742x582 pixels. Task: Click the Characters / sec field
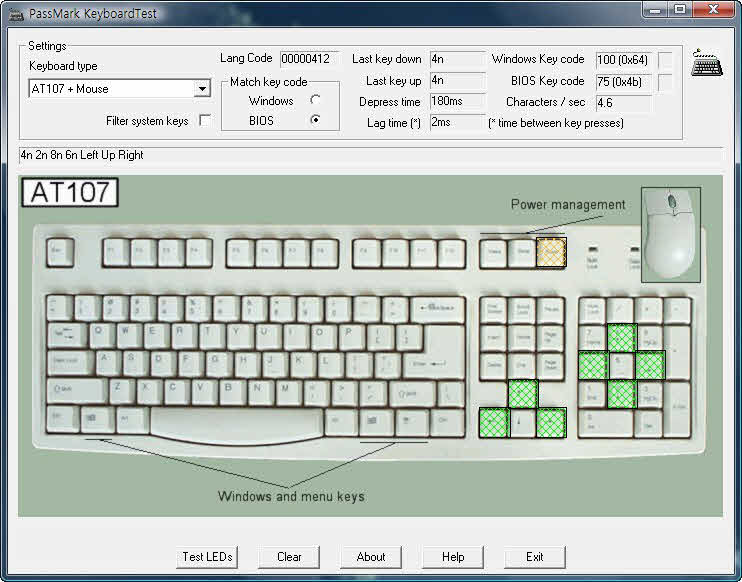624,103
